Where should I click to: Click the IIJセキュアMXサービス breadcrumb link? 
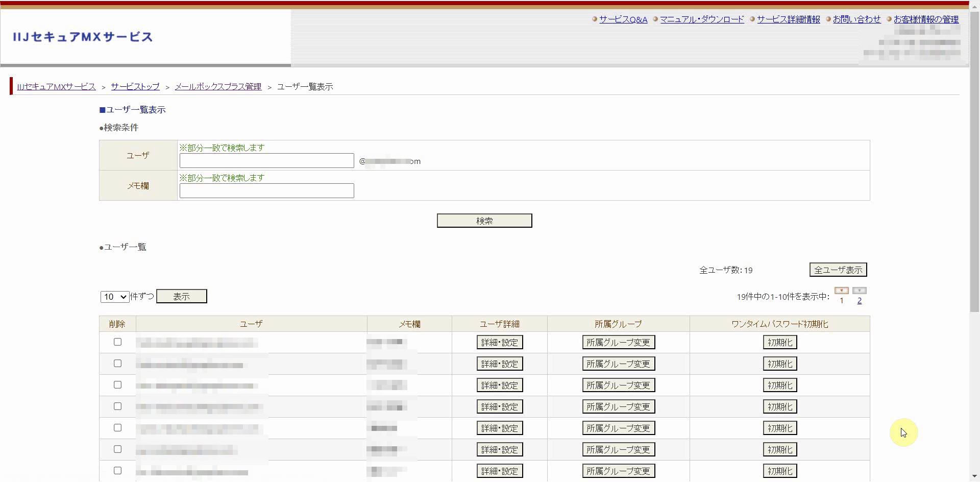(57, 87)
